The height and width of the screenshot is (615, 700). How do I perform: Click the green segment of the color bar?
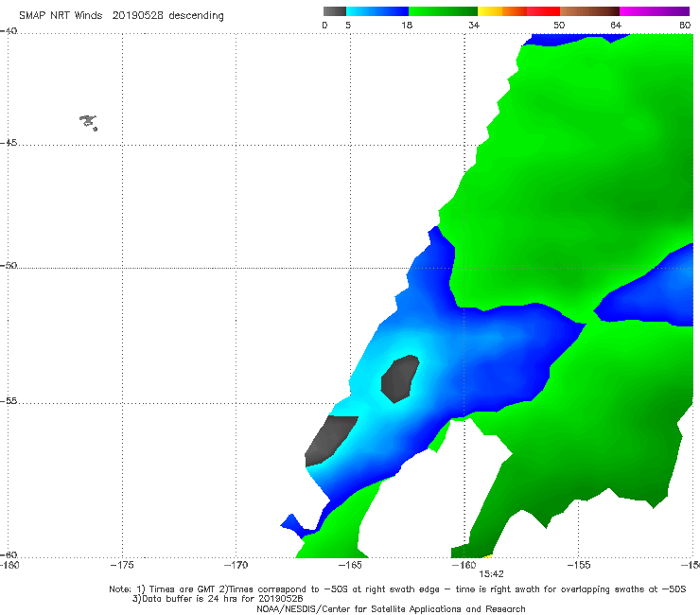443,11
